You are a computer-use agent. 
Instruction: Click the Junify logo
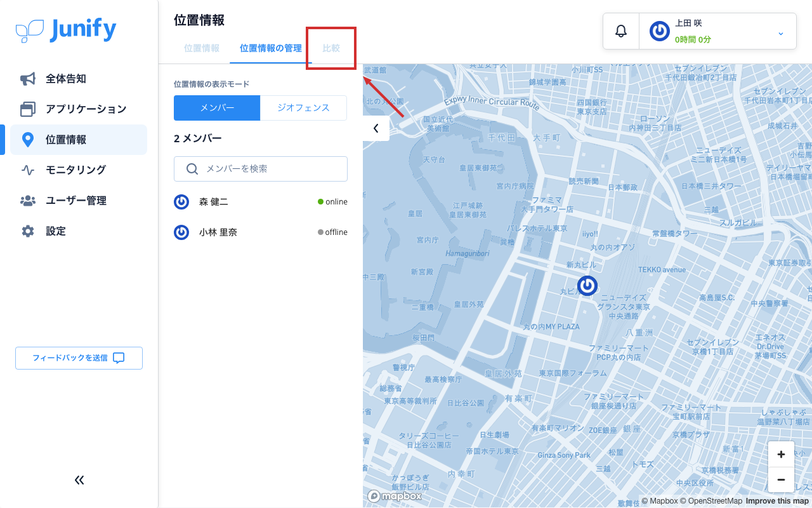[66, 30]
